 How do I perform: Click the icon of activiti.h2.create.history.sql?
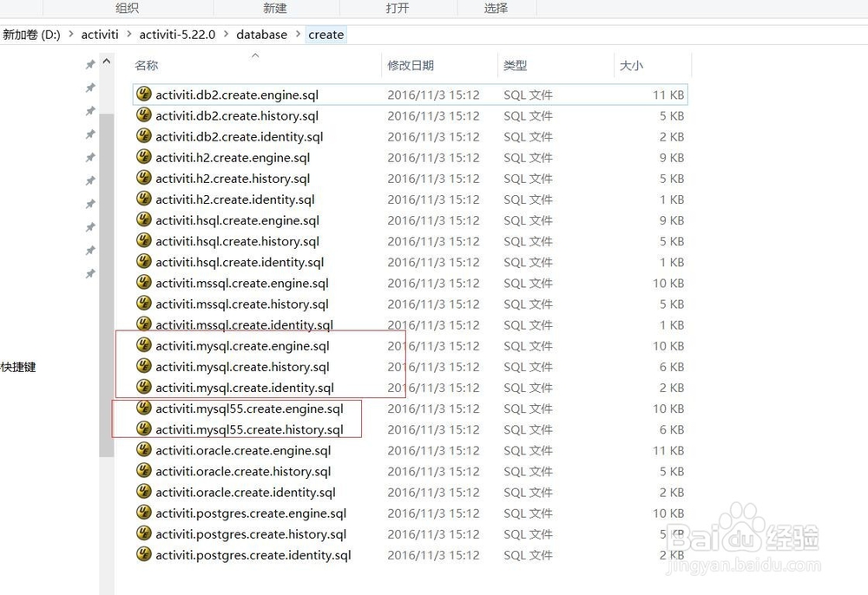[x=144, y=178]
